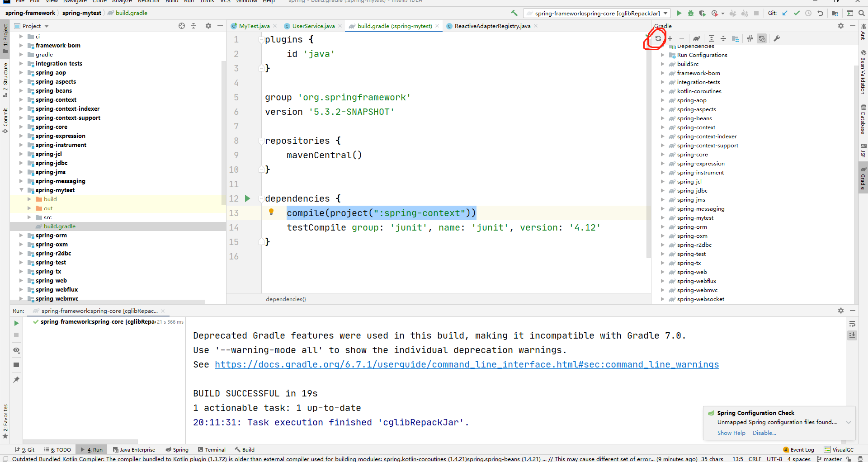
Task: Hide the Project tool window
Action: coord(220,26)
